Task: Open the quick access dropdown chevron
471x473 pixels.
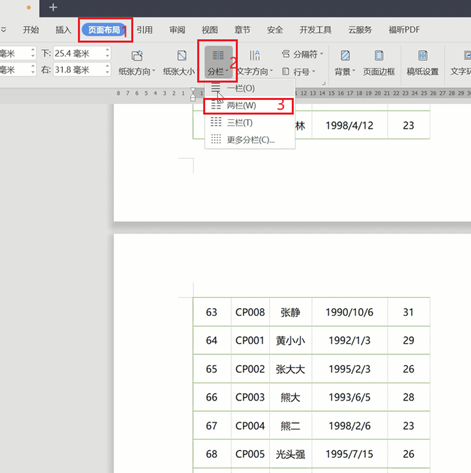Action: tap(4, 30)
